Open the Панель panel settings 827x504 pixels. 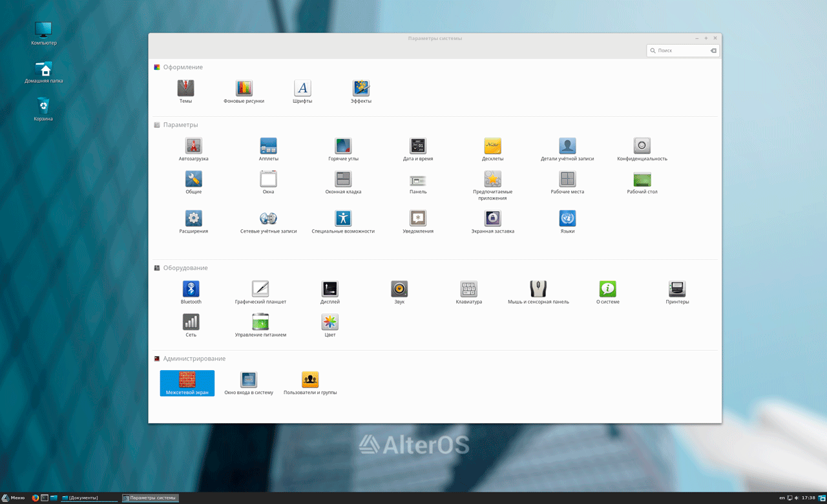(x=418, y=182)
